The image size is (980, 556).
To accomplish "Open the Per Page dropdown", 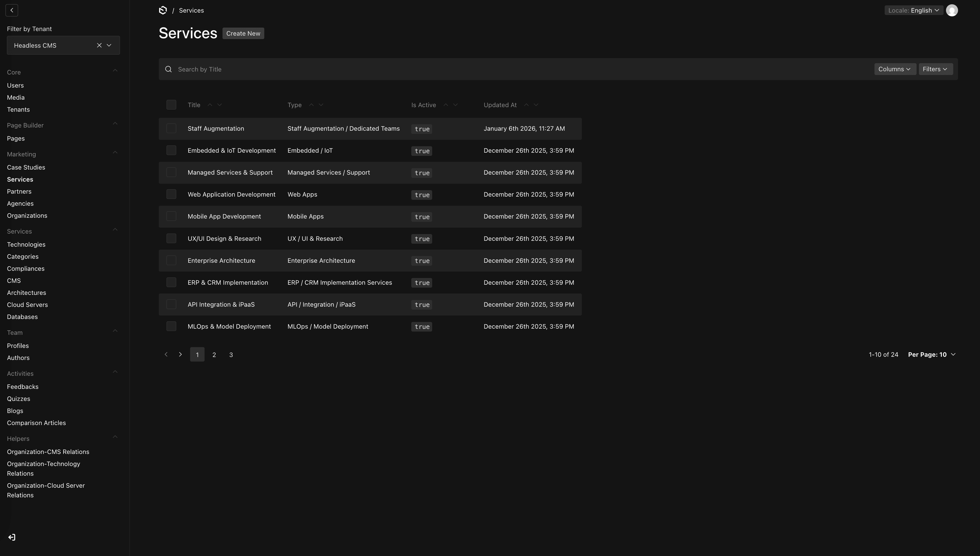I will click(932, 354).
